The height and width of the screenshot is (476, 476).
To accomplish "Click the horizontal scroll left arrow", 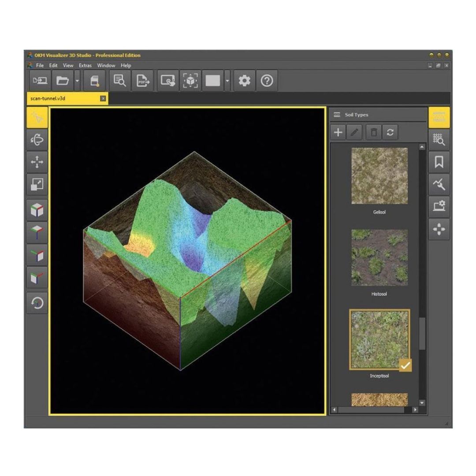I will tap(334, 410).
